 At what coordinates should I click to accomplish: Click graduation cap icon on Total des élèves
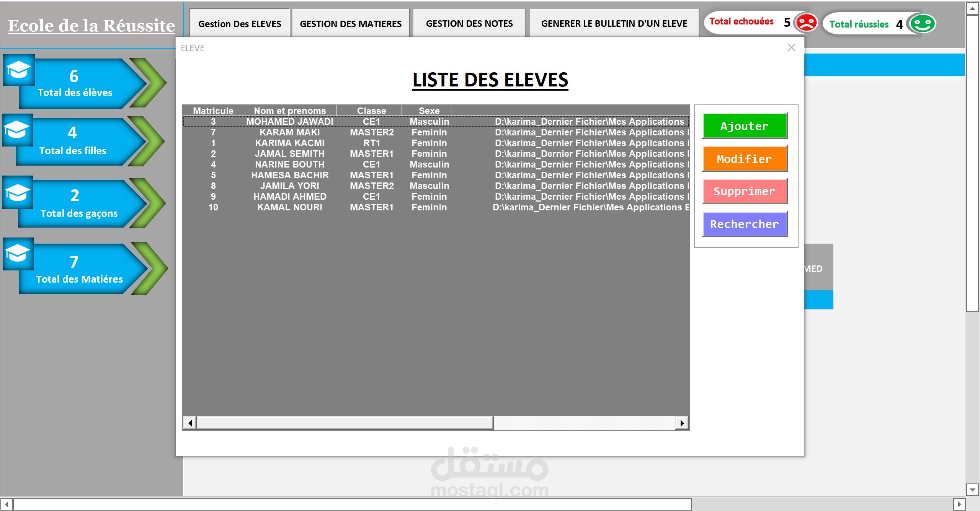(18, 70)
